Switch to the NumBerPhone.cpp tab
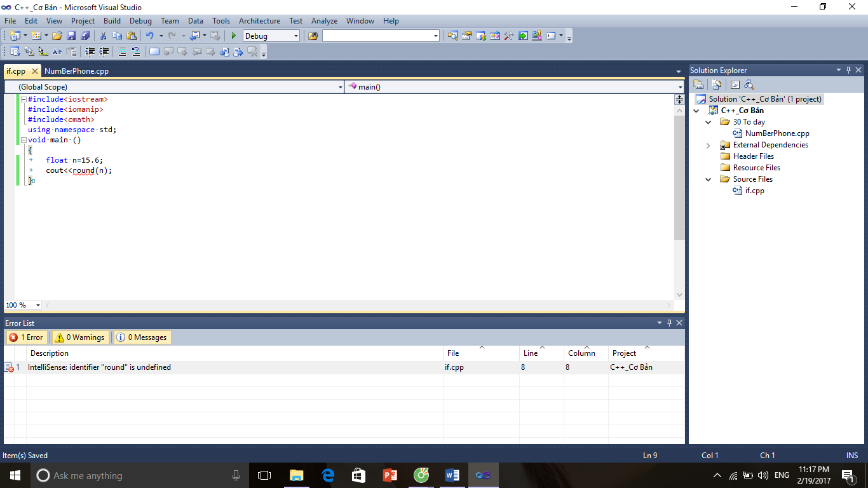Viewport: 868px width, 488px height. (76, 71)
